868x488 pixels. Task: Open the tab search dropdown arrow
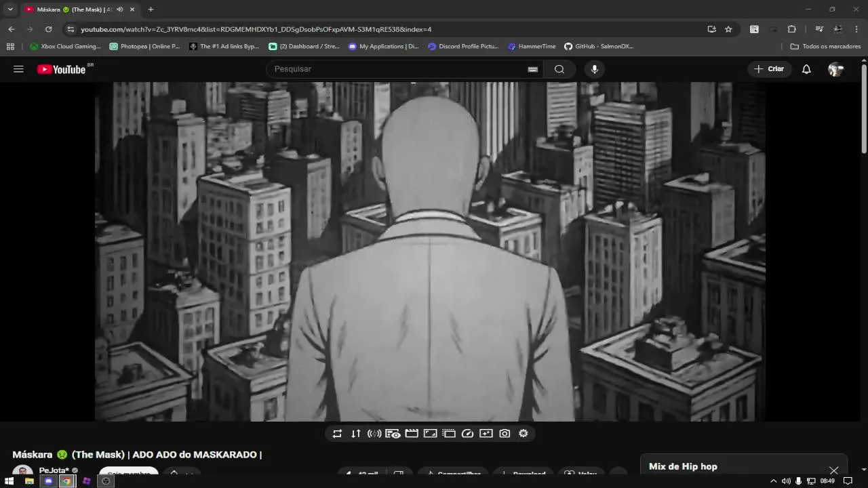coord(9,9)
